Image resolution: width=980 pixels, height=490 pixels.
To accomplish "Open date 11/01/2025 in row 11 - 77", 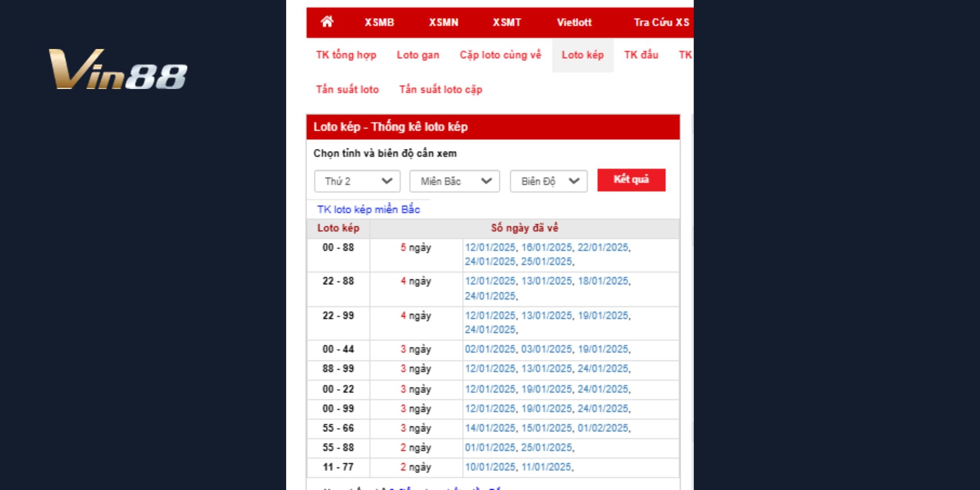I will click(x=546, y=467).
